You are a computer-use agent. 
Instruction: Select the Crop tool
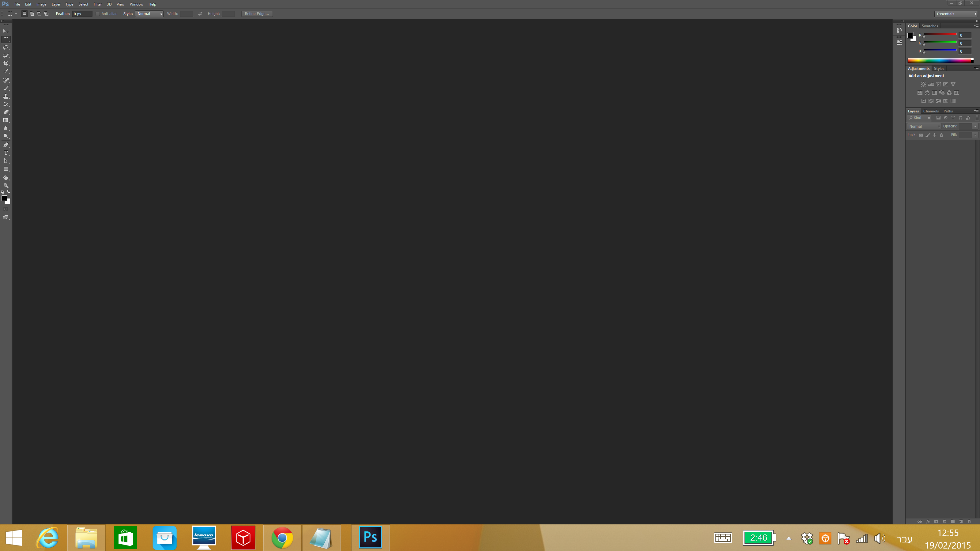pyautogui.click(x=6, y=63)
